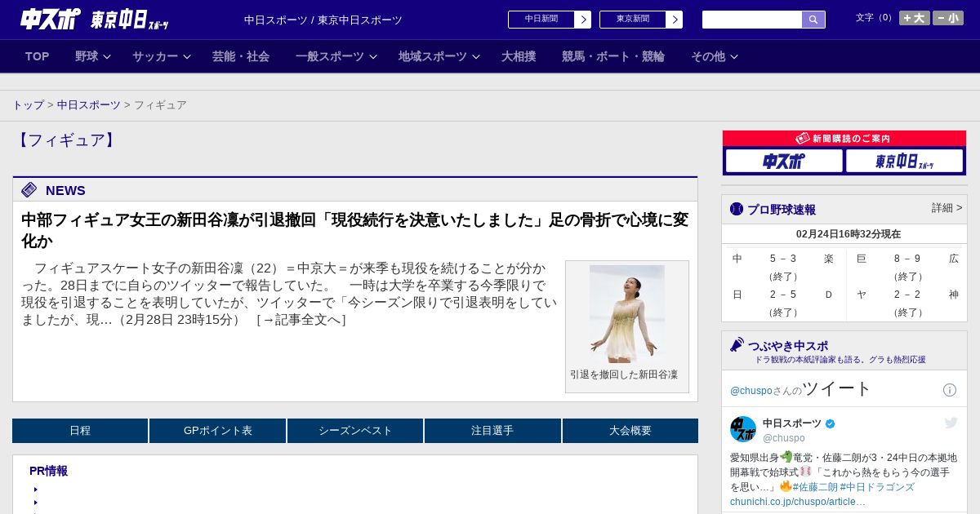Open the skater photo thumbnail
Viewport: 980px width, 514px height.
tap(627, 314)
